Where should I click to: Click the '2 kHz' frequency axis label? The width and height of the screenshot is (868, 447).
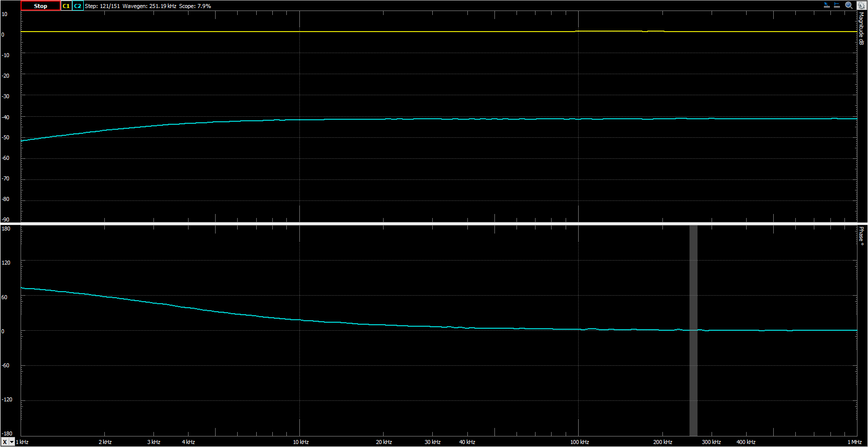point(105,442)
